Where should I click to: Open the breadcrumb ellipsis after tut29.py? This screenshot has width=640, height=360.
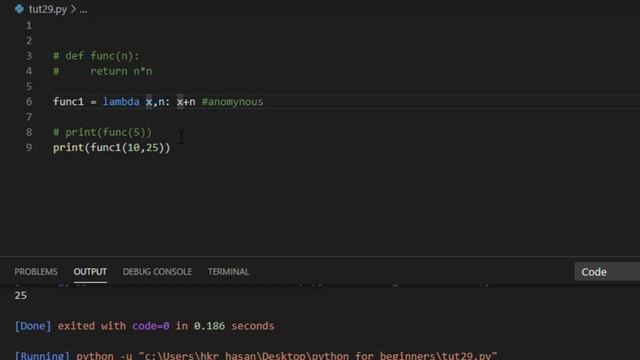pos(84,10)
